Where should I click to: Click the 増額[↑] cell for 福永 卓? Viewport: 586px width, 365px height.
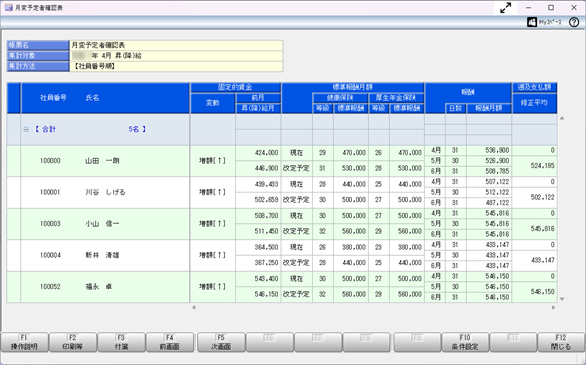213,287
